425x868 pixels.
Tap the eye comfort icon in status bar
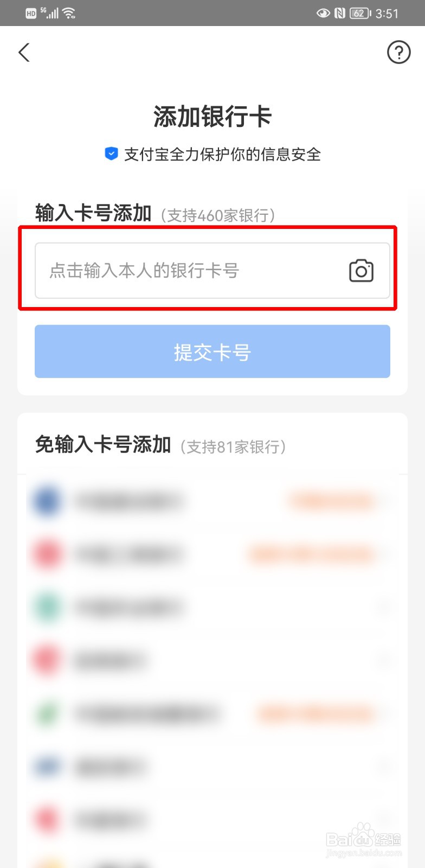coord(323,13)
